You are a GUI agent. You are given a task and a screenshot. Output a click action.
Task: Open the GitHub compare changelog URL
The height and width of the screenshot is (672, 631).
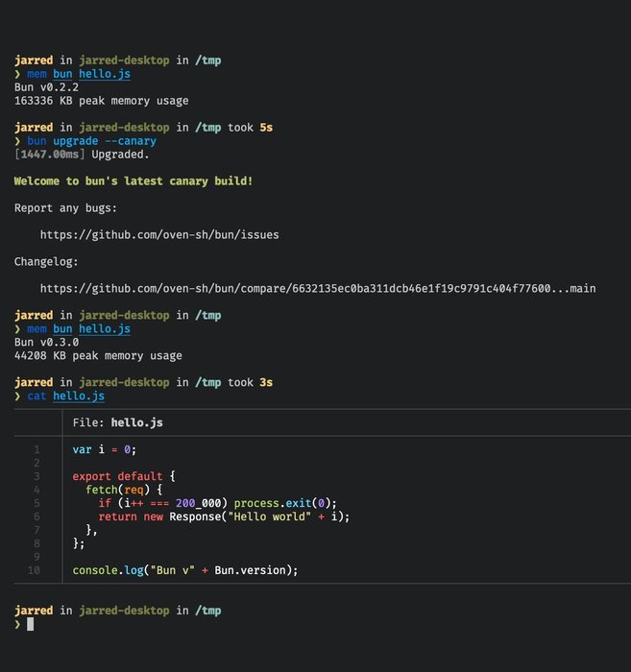click(x=318, y=288)
